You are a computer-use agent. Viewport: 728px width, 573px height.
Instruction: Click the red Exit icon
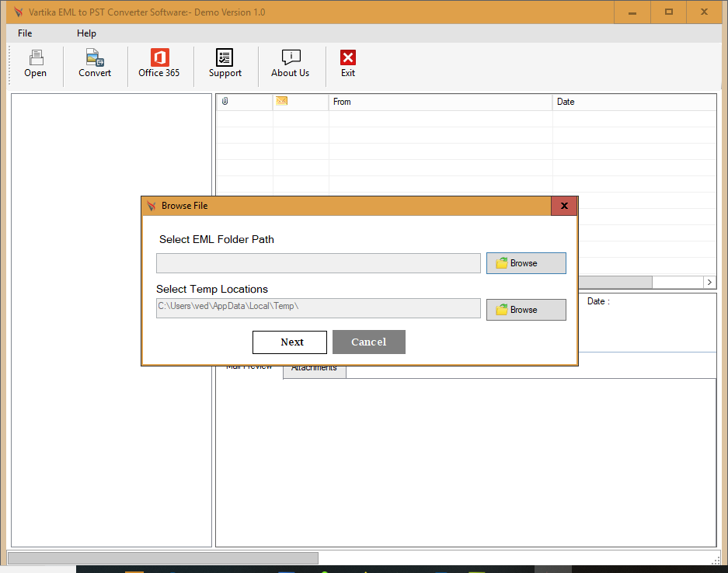pos(348,64)
